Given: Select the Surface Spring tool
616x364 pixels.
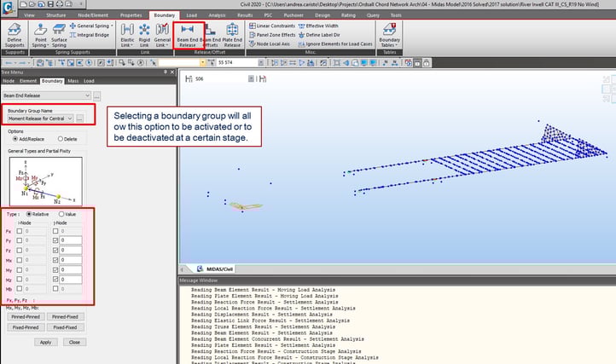Looking at the screenshot, I should click(59, 35).
